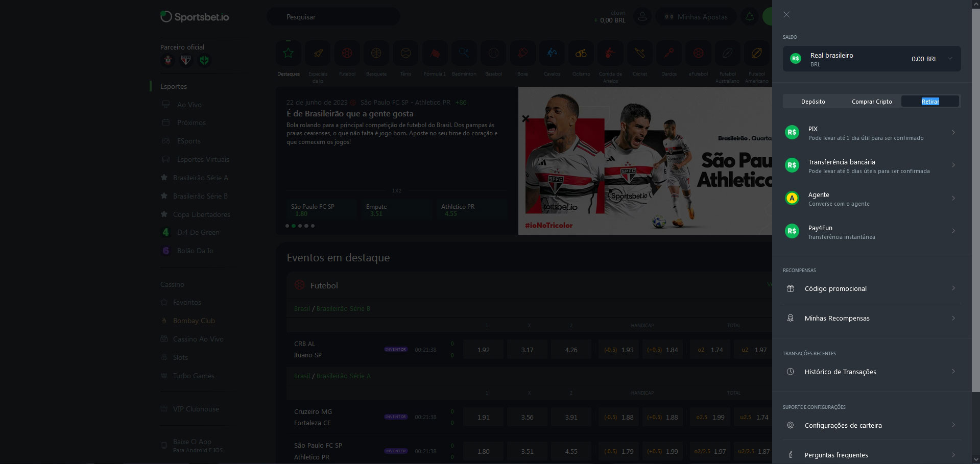Open VIP Clubhouse in the sidebar

point(196,409)
